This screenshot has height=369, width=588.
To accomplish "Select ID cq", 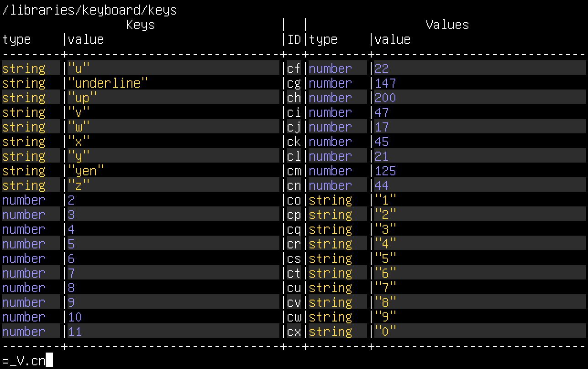I will [x=294, y=229].
